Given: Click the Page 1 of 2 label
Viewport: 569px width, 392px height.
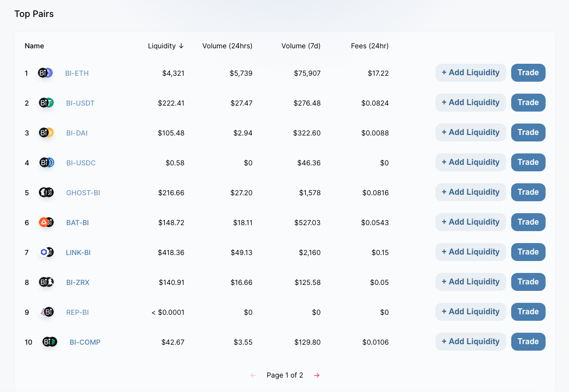Looking at the screenshot, I should click(x=285, y=376).
